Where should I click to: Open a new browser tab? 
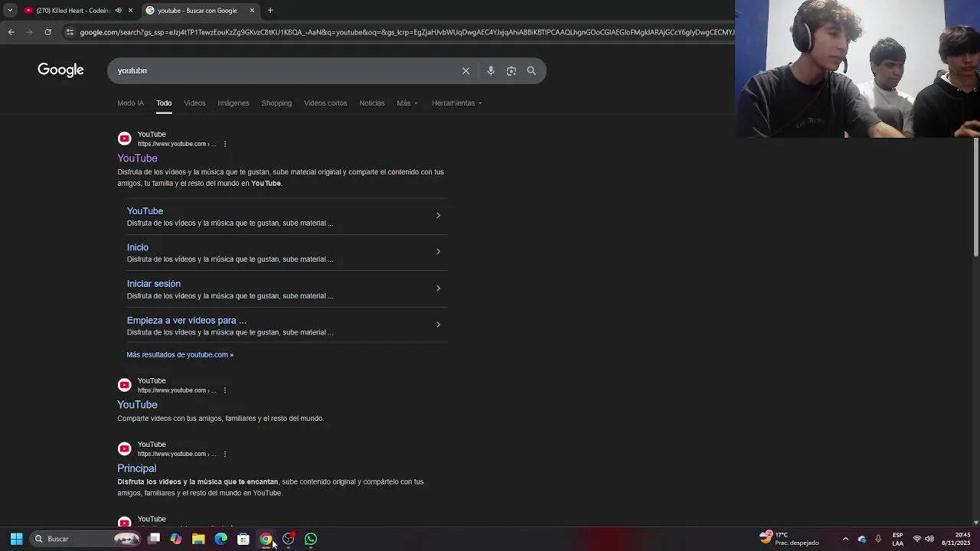click(270, 11)
